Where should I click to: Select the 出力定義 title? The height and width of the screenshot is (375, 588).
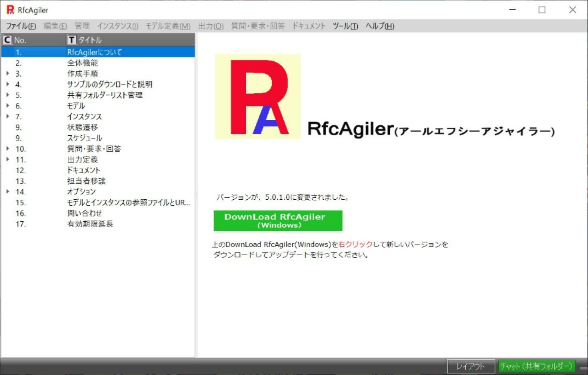[x=83, y=160]
